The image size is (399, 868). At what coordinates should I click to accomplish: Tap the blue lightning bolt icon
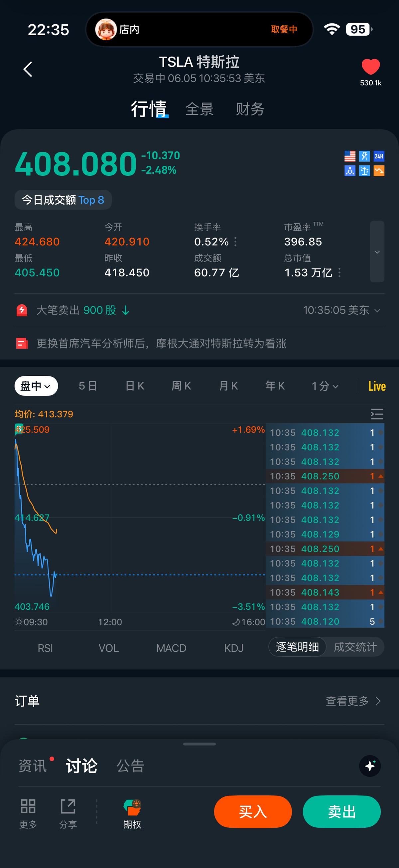click(x=364, y=156)
